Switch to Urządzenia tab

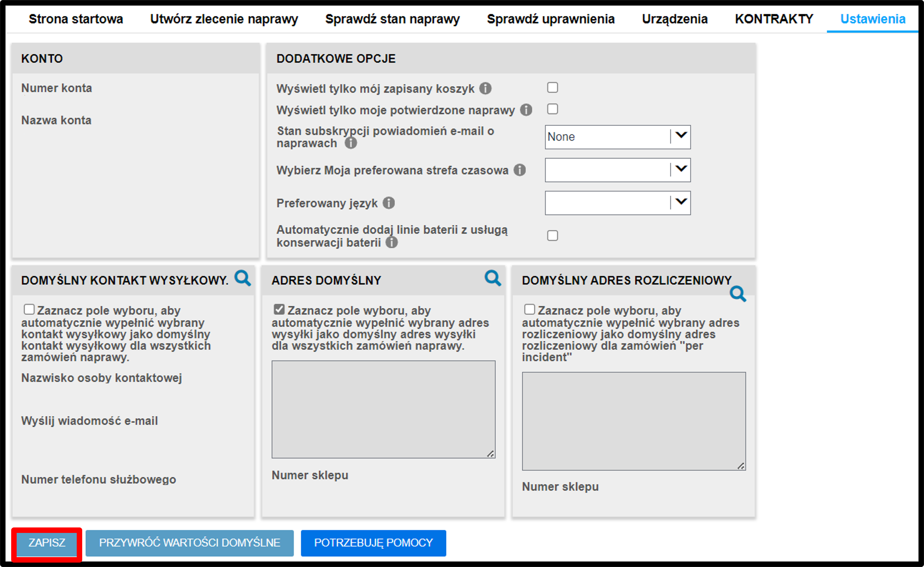point(675,19)
